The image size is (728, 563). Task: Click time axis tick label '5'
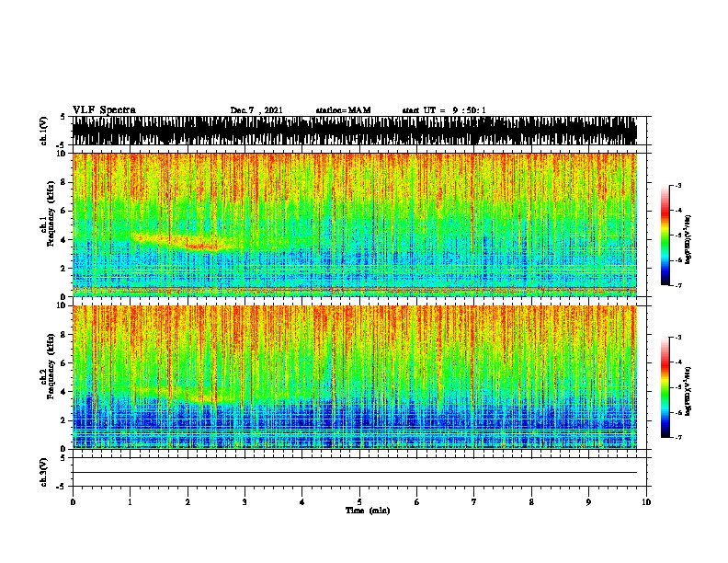point(359,502)
